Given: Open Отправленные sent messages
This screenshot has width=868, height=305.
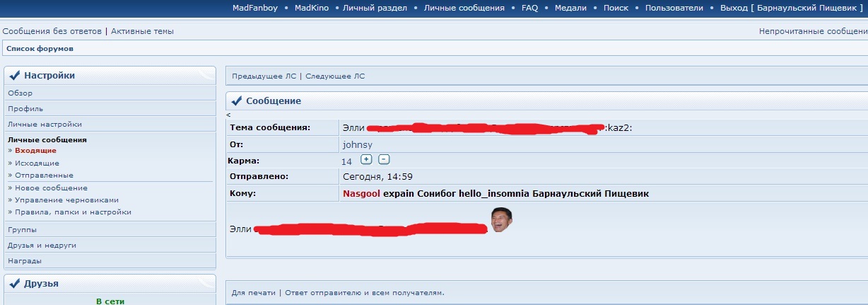Looking at the screenshot, I should [44, 175].
